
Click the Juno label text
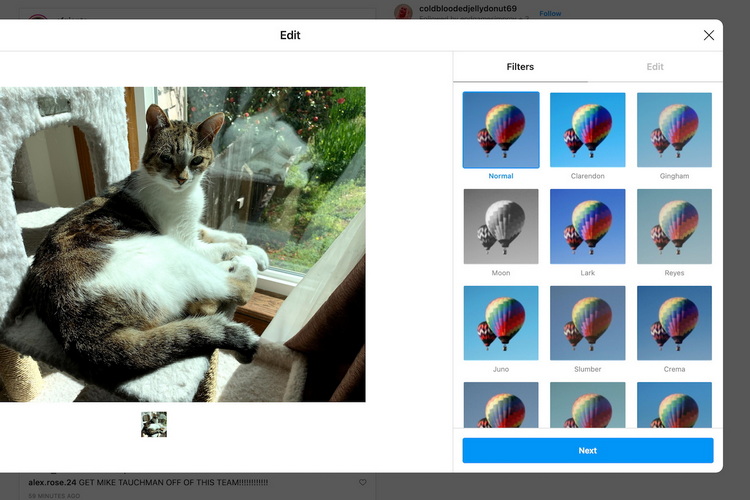[501, 369]
